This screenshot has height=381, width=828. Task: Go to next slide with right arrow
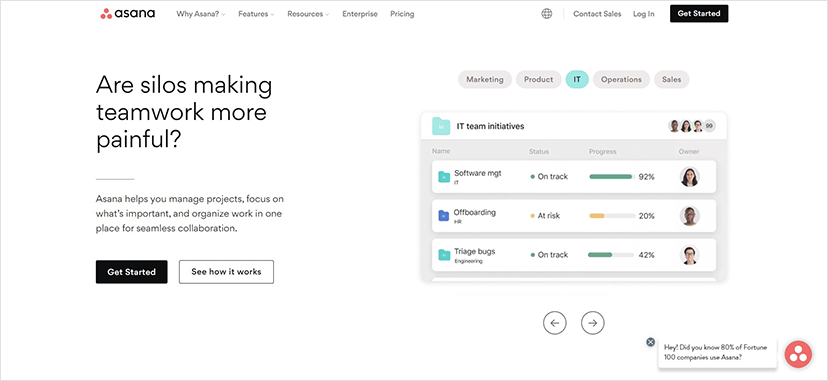[x=592, y=323]
